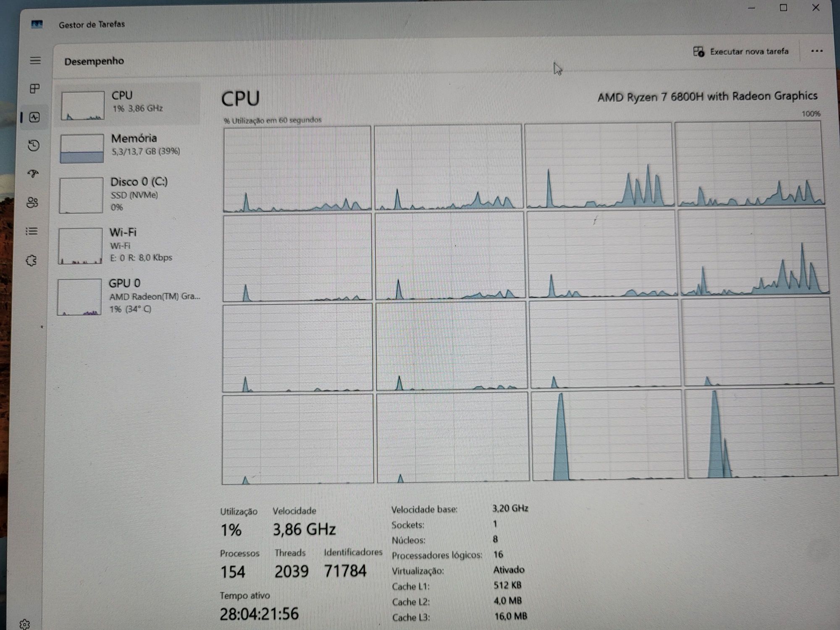Click the 2039 threads count
Screen dimensions: 840x630
coord(291,571)
